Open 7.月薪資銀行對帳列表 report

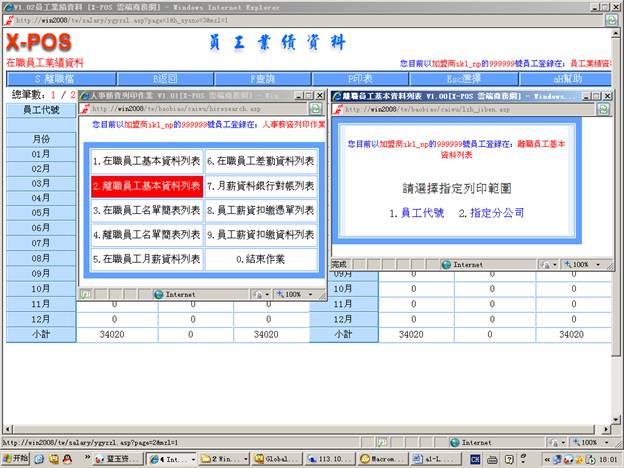tap(260, 186)
